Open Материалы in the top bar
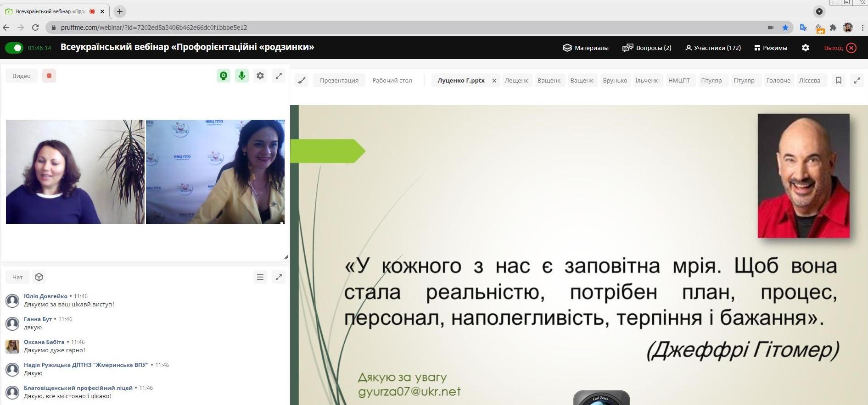Viewport: 868px width, 405px height. click(x=586, y=48)
